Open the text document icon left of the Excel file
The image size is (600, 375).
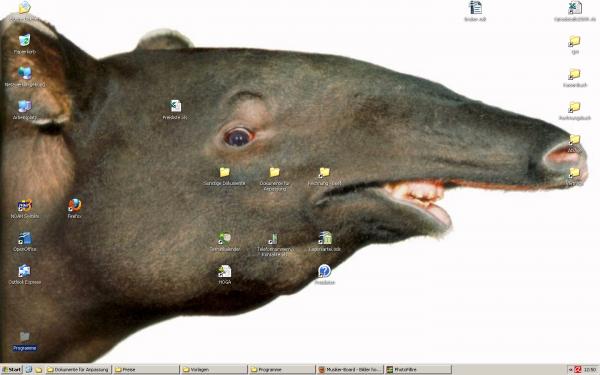pyautogui.click(x=475, y=7)
